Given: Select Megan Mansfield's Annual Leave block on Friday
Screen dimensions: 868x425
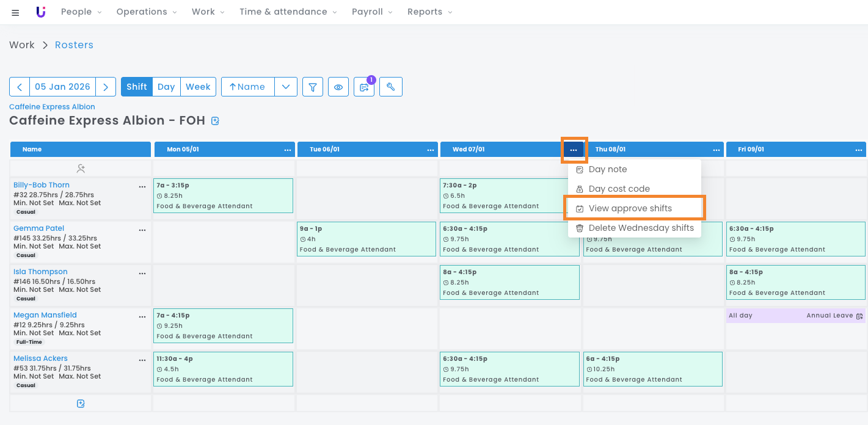Looking at the screenshot, I should click(x=795, y=316).
